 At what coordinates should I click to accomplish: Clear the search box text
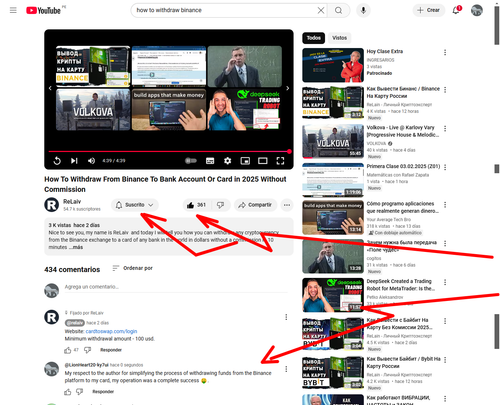pos(321,10)
